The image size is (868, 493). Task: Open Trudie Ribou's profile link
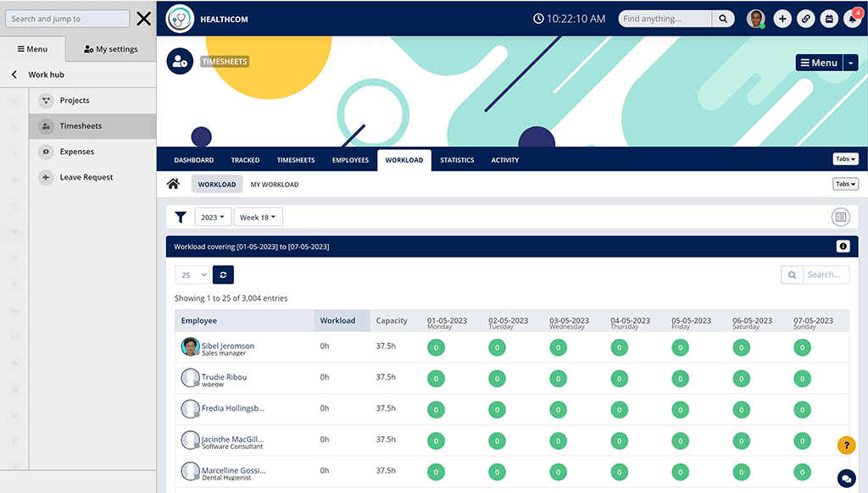pyautogui.click(x=224, y=377)
